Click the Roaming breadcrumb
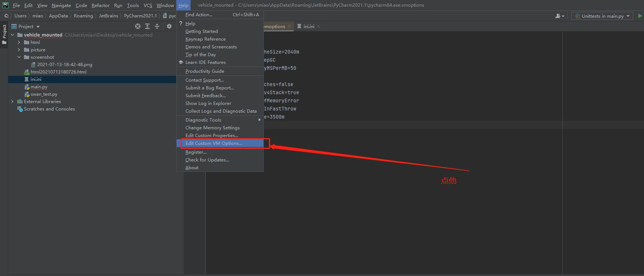 point(84,16)
